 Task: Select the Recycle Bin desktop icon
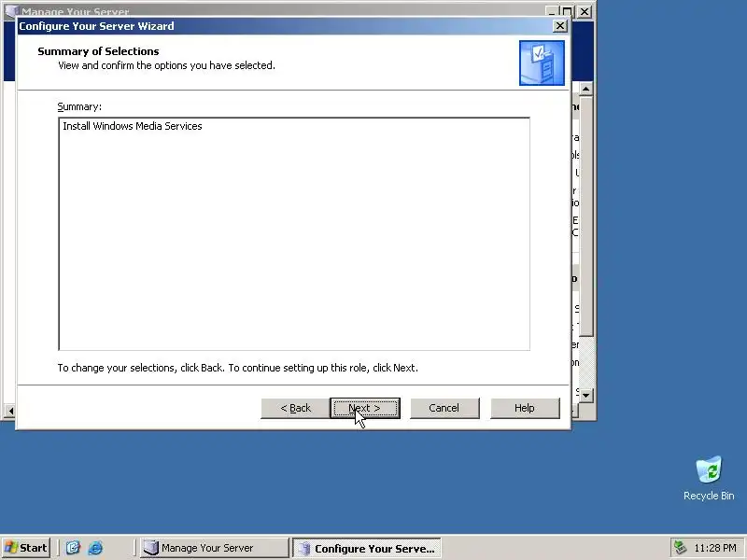click(709, 478)
